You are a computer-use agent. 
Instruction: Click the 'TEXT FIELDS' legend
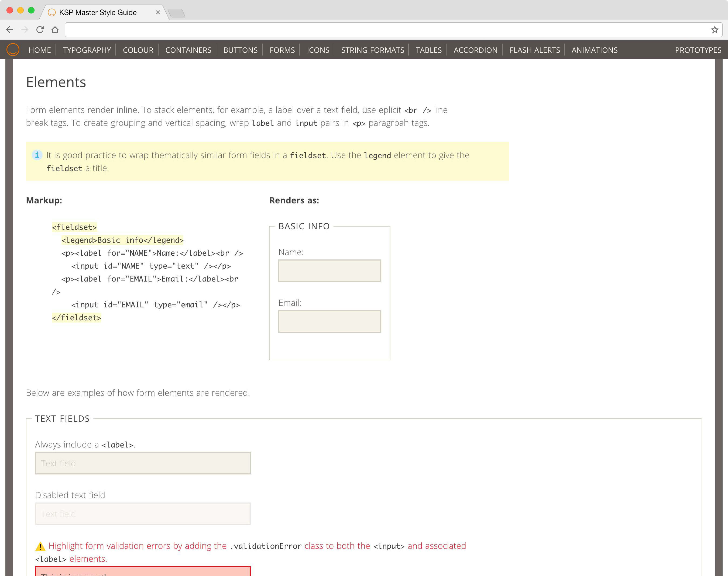coord(63,418)
